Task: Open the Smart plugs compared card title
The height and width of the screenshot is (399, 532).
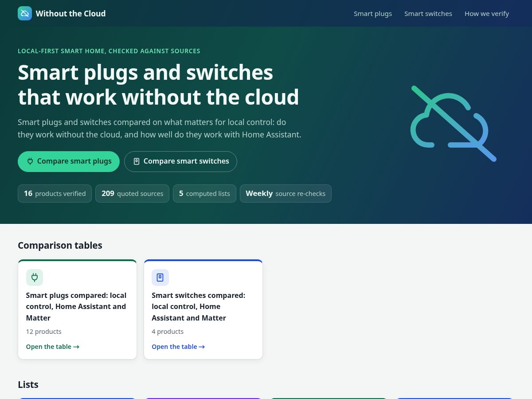Action: tap(76, 306)
